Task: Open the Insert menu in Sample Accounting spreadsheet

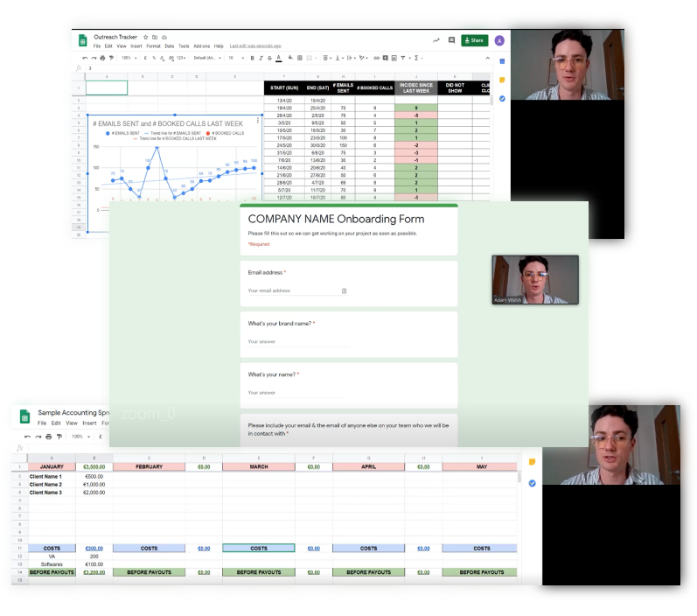Action: 87,423
